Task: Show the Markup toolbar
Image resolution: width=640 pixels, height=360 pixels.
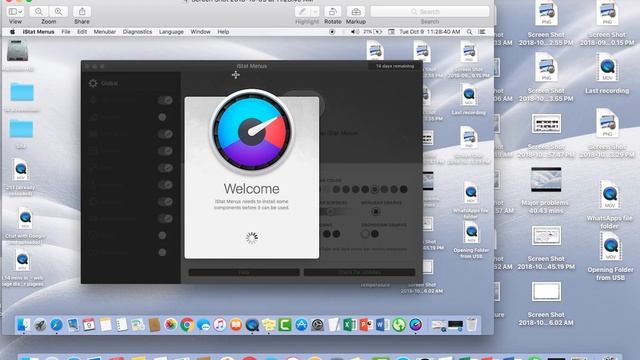Action: click(356, 12)
